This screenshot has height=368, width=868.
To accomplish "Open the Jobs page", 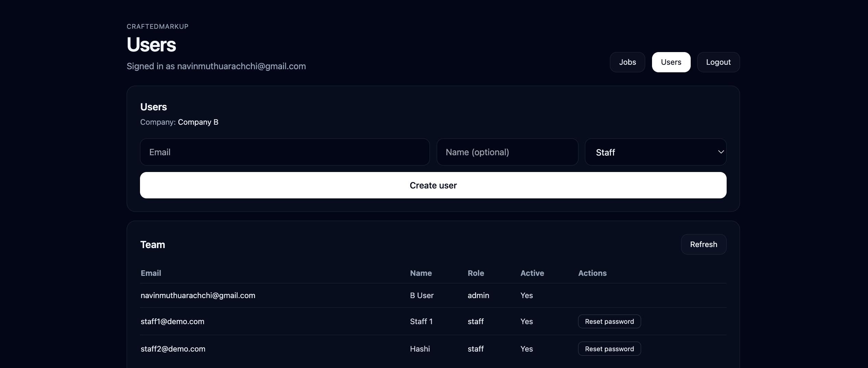I will coord(627,62).
